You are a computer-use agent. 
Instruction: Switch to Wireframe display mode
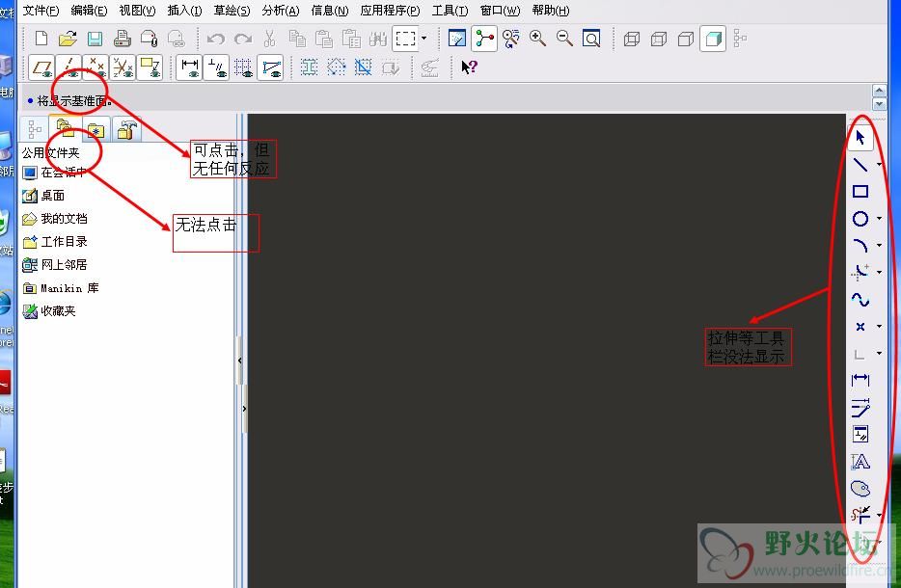click(632, 40)
